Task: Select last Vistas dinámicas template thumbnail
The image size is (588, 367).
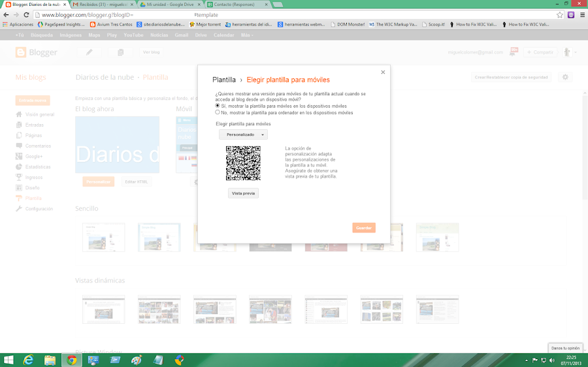Action: pyautogui.click(x=437, y=310)
